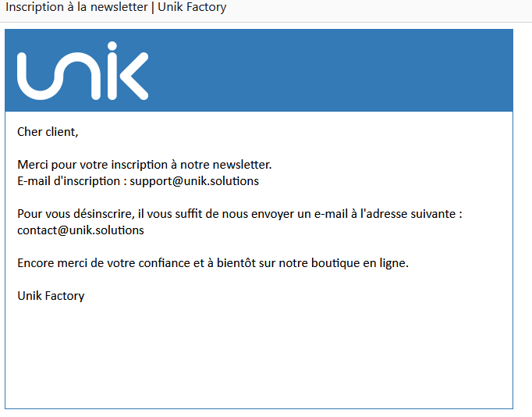Click the "Encore merci de votre confiance" sentence
Viewport: 532px width, 417px height.
[212, 263]
